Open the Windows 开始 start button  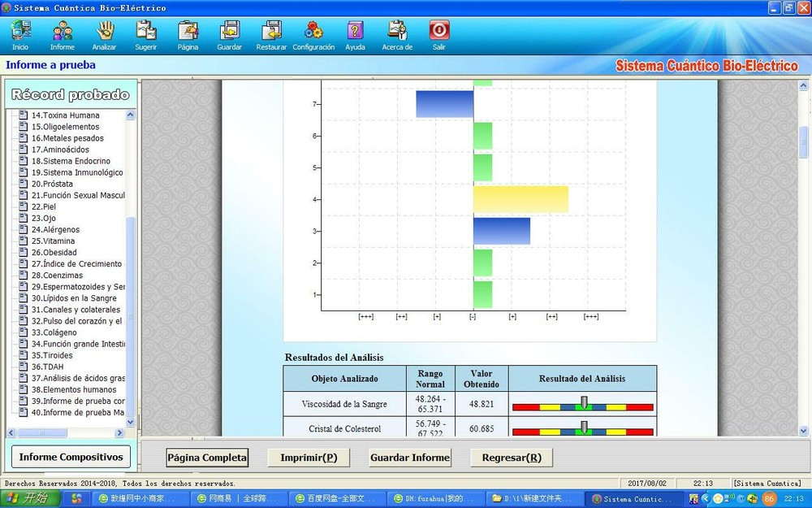coord(30,497)
